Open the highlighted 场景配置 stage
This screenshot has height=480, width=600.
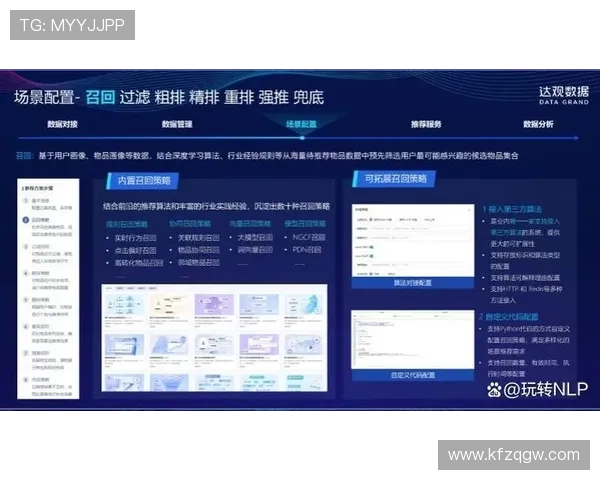pyautogui.click(x=301, y=124)
